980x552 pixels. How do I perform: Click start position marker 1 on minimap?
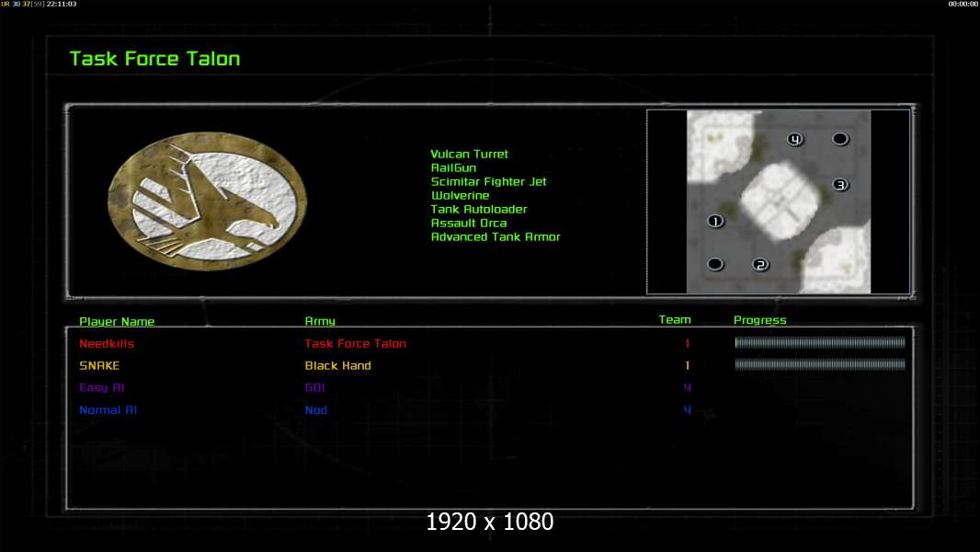click(x=715, y=221)
